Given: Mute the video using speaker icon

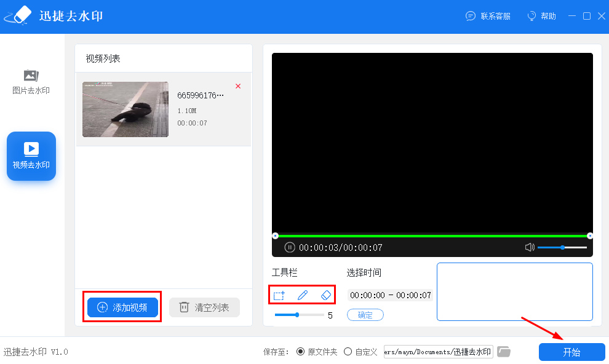Looking at the screenshot, I should click(x=530, y=247).
